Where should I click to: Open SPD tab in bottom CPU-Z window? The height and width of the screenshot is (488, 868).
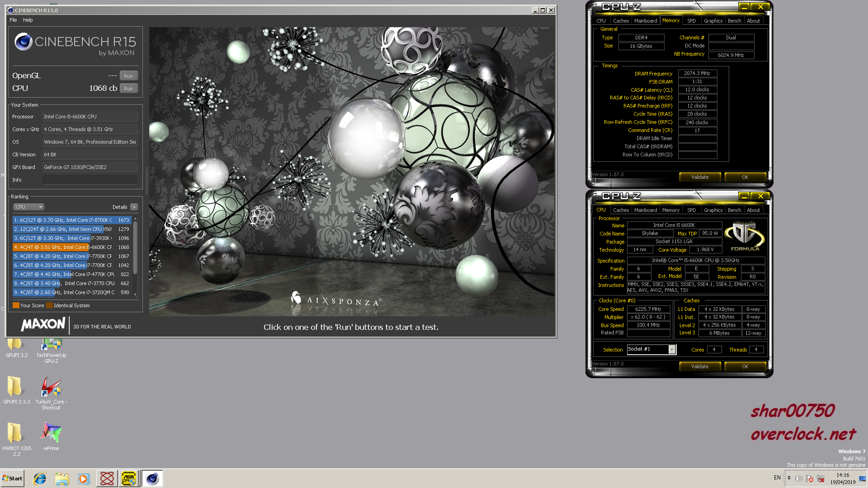[691, 210]
